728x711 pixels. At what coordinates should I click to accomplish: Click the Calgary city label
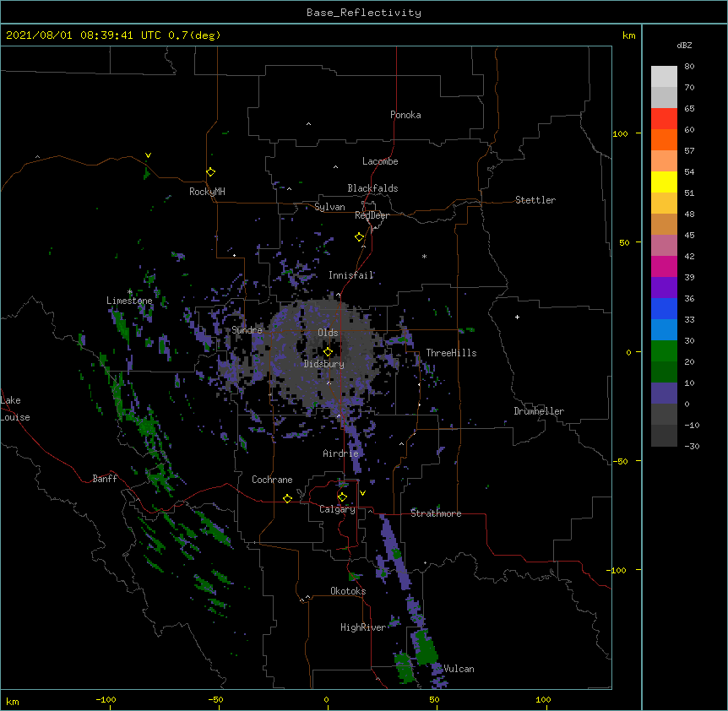[337, 509]
